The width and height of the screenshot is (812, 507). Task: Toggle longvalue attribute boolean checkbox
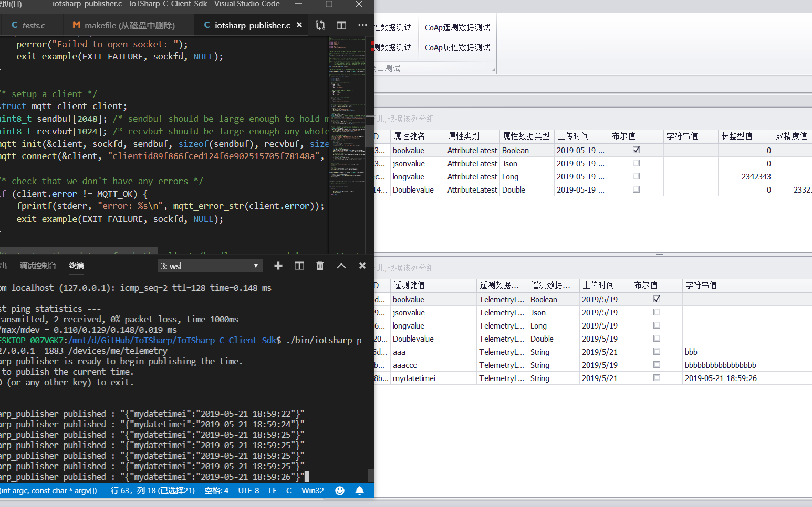pos(637,176)
